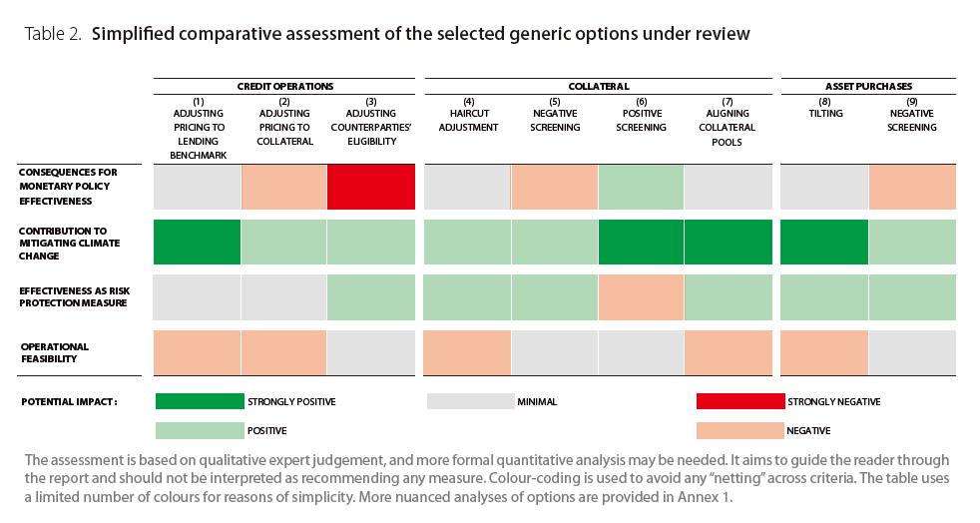Select the Positive light-green legend swatch
The height and width of the screenshot is (523, 980).
click(x=200, y=431)
